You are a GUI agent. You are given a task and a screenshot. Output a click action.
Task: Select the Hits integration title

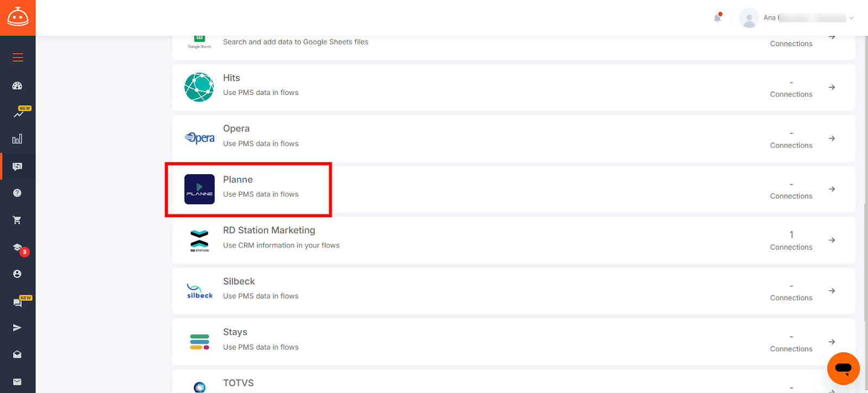(x=232, y=78)
